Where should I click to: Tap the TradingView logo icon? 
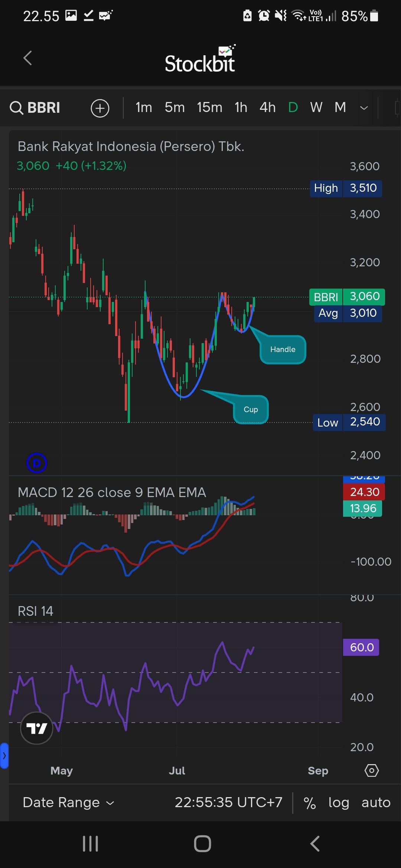[36, 728]
